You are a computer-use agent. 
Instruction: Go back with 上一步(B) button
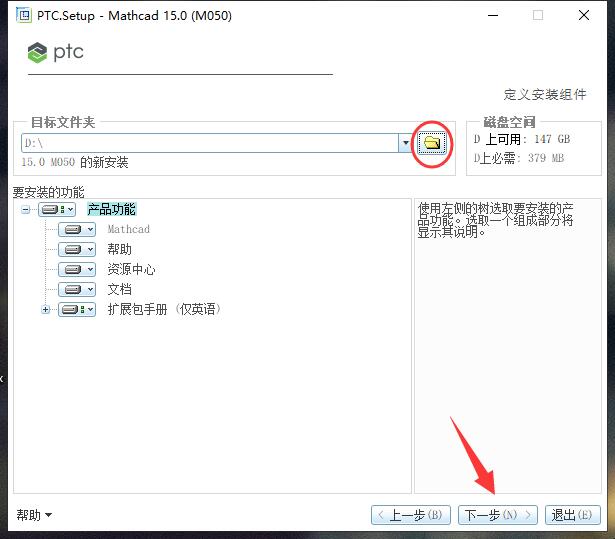[410, 515]
